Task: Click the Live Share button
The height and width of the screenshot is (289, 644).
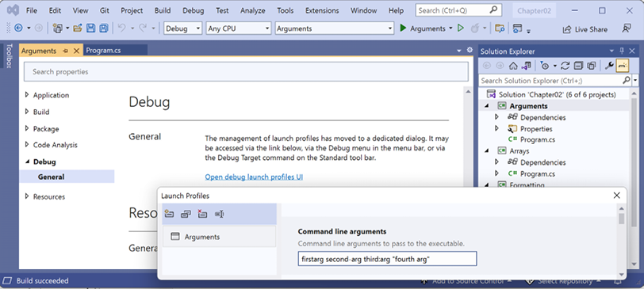Action: [x=585, y=29]
